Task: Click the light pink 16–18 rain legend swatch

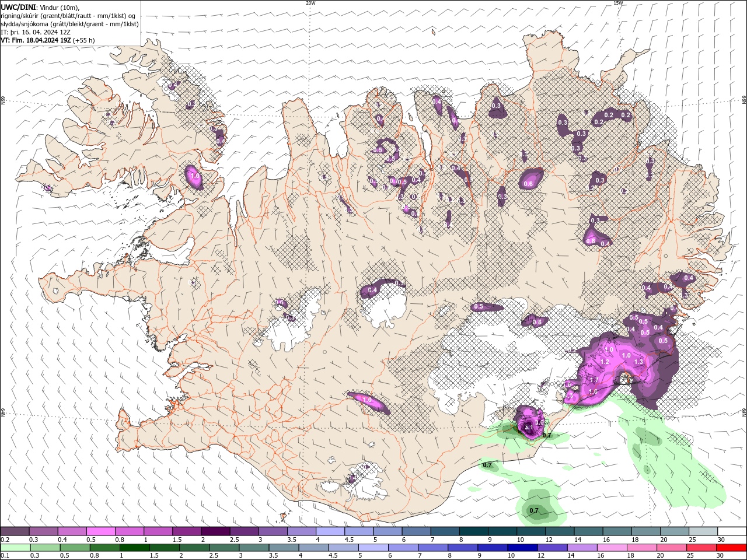Action: [613, 548]
